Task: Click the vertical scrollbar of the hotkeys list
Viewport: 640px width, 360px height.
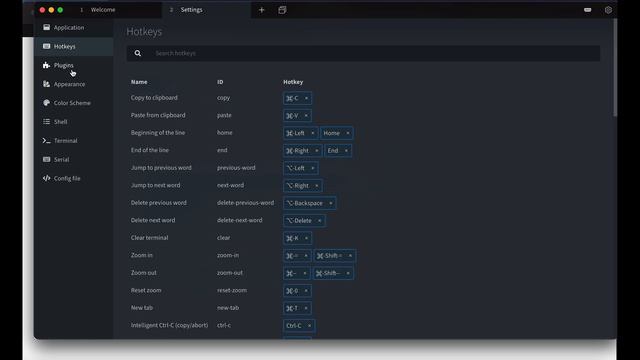Action: pyautogui.click(x=615, y=67)
